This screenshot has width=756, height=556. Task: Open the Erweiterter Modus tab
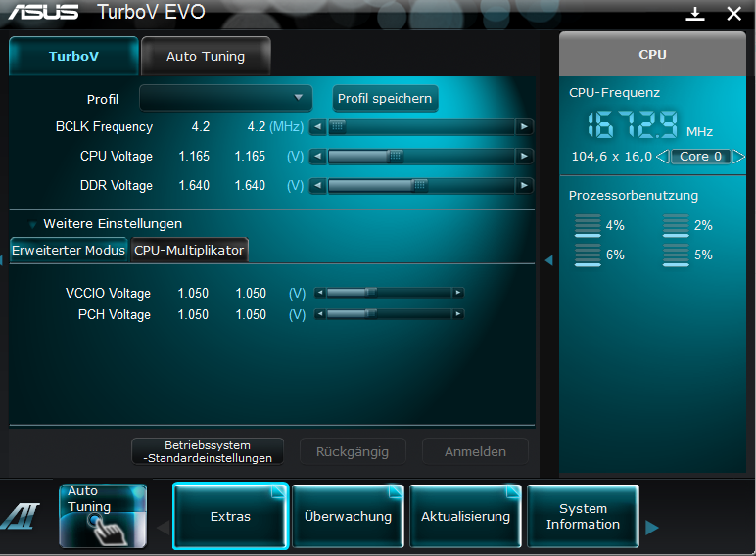69,250
